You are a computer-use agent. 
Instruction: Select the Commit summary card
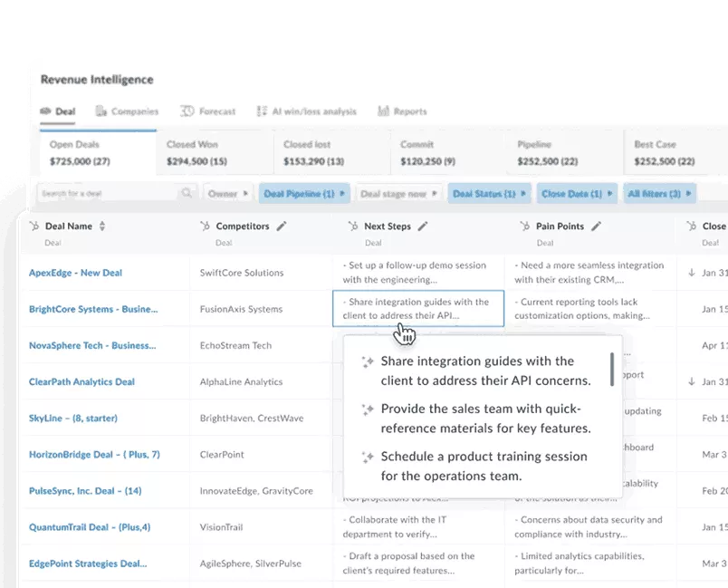449,153
